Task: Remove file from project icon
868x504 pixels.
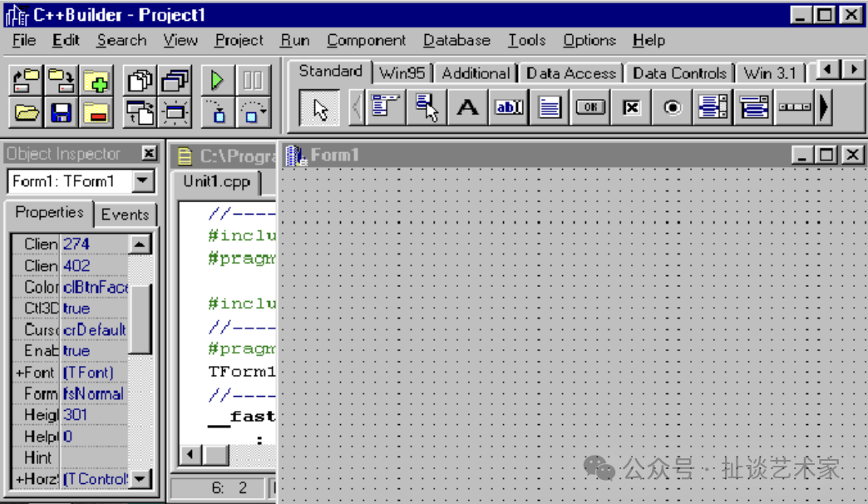Action: tap(96, 113)
